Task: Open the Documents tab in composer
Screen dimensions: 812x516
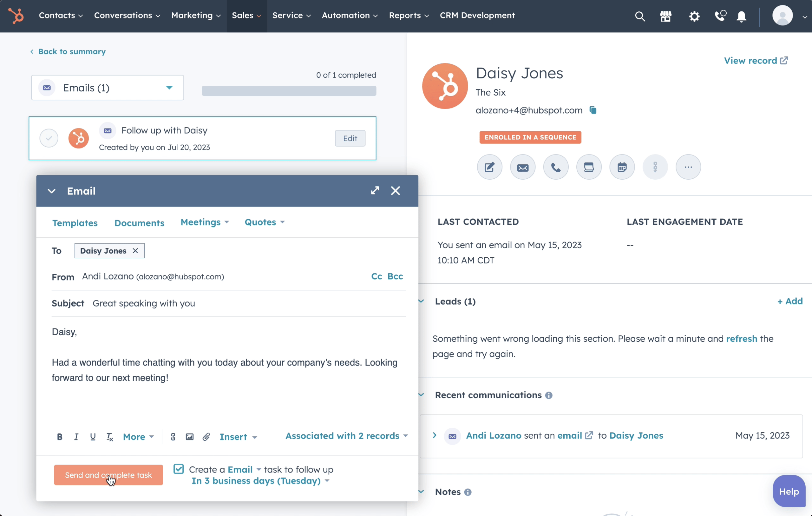Action: click(139, 223)
